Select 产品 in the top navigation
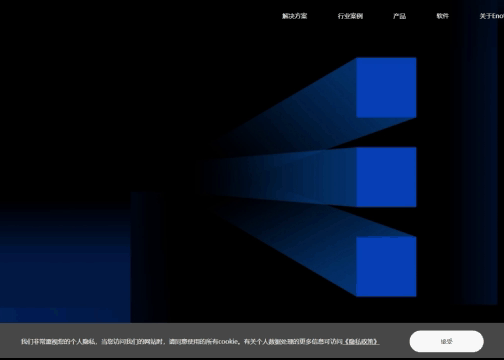This screenshot has width=504, height=360. click(399, 16)
